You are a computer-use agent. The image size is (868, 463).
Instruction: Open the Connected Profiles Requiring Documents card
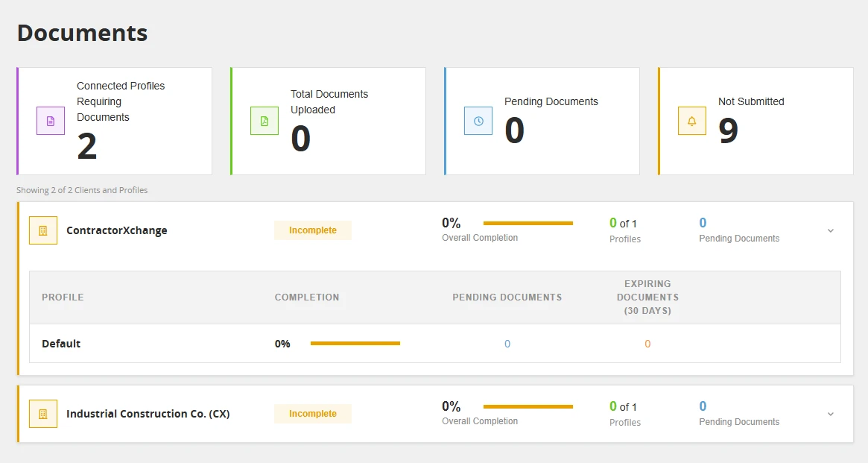[x=115, y=122]
